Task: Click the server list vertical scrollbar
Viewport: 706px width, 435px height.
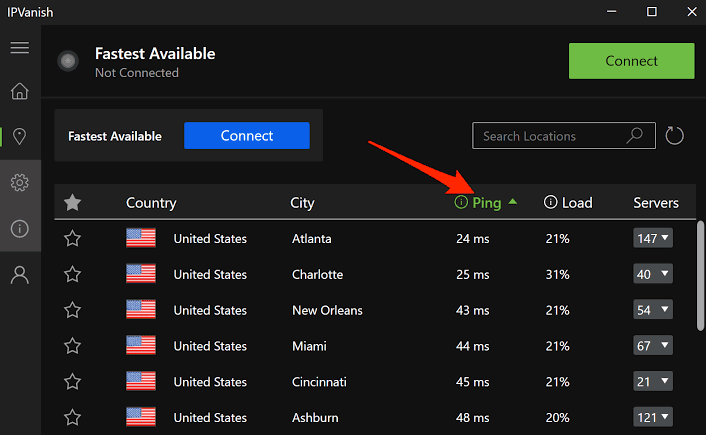Action: click(x=700, y=276)
